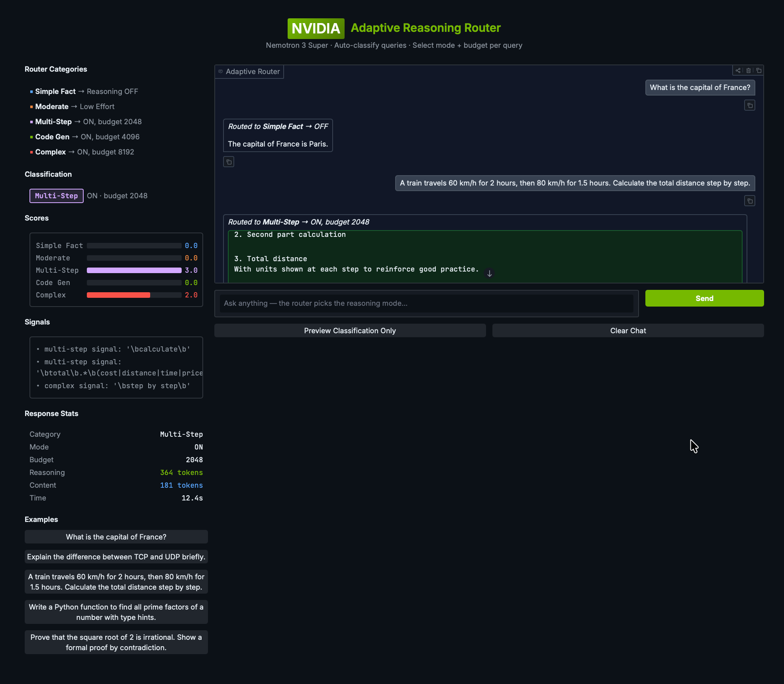Focus the 'Ask anything' message input
784x684 pixels.
tap(426, 303)
